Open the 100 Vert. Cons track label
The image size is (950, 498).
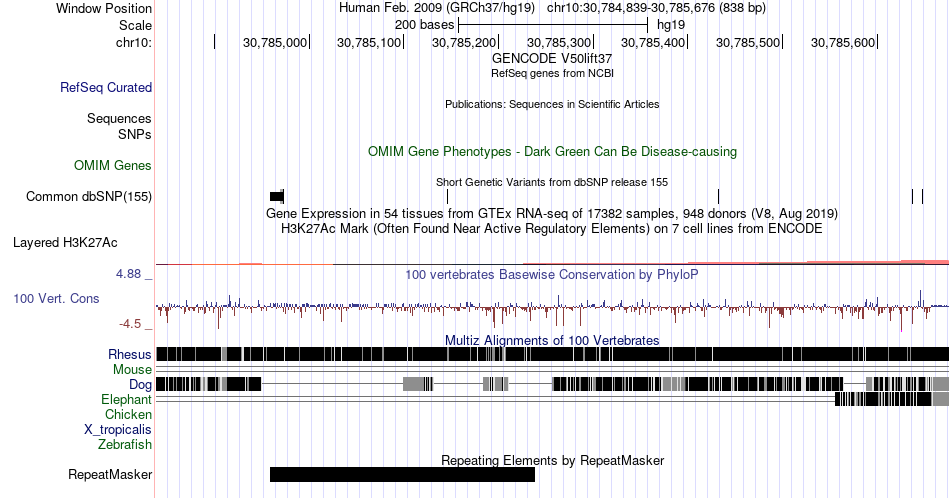(x=56, y=298)
